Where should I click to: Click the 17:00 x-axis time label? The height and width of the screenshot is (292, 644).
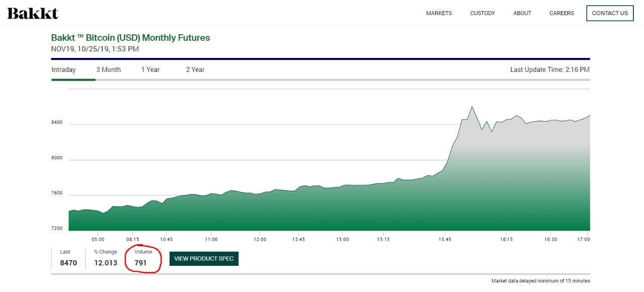[x=584, y=239]
